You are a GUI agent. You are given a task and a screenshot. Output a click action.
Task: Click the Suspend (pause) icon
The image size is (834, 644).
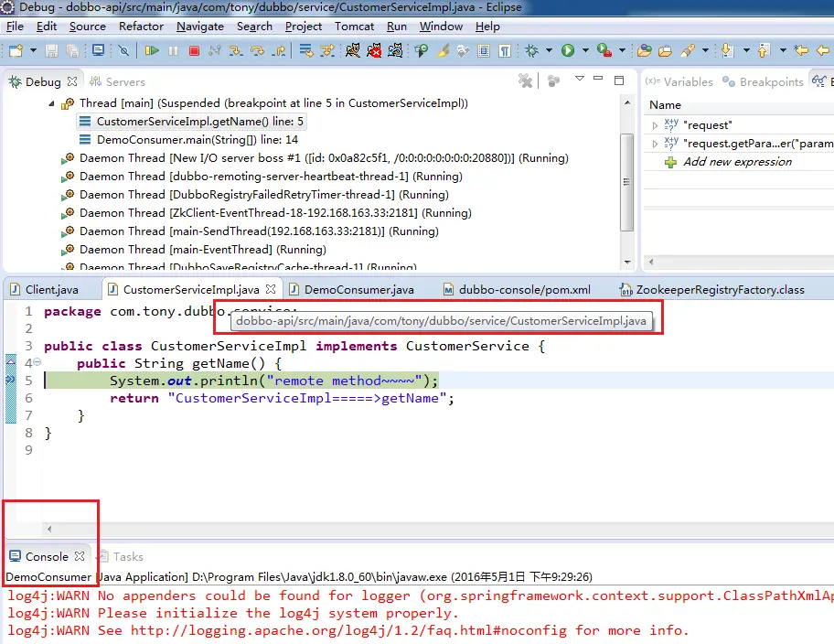[x=174, y=50]
